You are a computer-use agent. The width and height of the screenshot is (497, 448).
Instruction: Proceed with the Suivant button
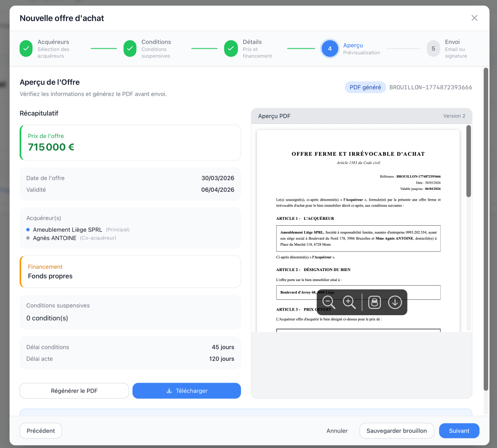pyautogui.click(x=459, y=431)
